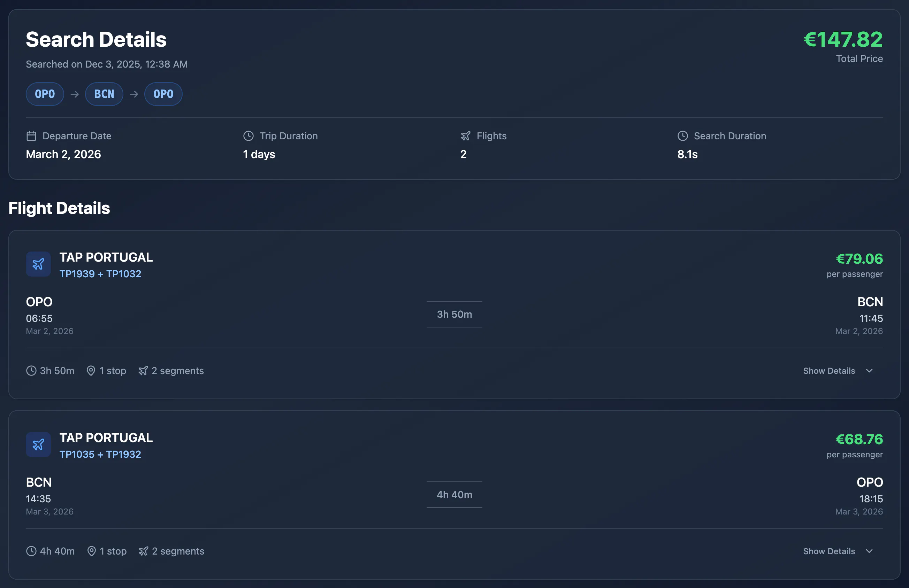The height and width of the screenshot is (588, 909).
Task: Click the plane icon beside segments in first card
Action: (x=143, y=371)
